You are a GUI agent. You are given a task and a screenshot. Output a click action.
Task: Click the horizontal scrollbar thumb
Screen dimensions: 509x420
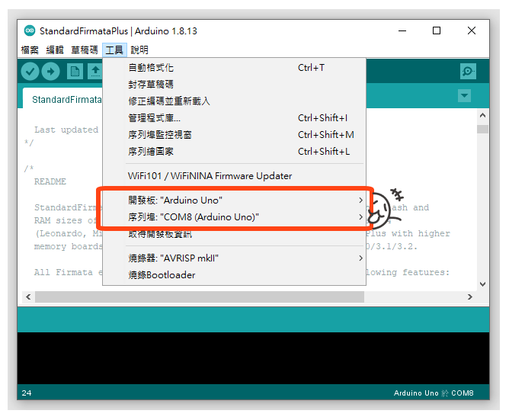tap(200, 297)
